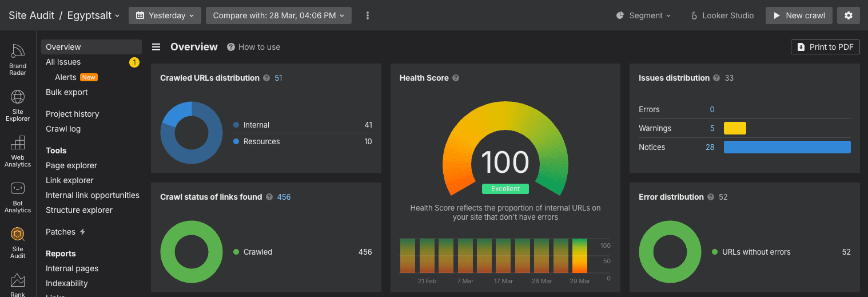This screenshot has height=297, width=868.
Task: Click the Site Audit breadcrumb link
Action: (31, 15)
